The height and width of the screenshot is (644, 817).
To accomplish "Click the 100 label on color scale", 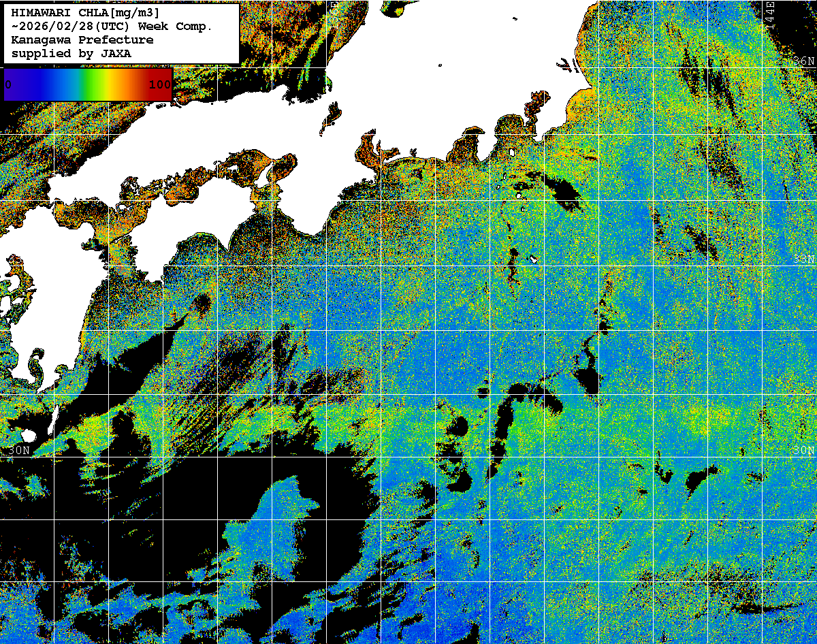I will pyautogui.click(x=160, y=84).
